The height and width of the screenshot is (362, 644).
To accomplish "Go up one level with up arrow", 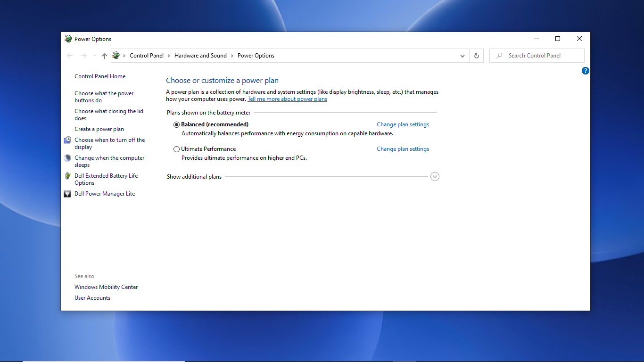I will (x=105, y=56).
